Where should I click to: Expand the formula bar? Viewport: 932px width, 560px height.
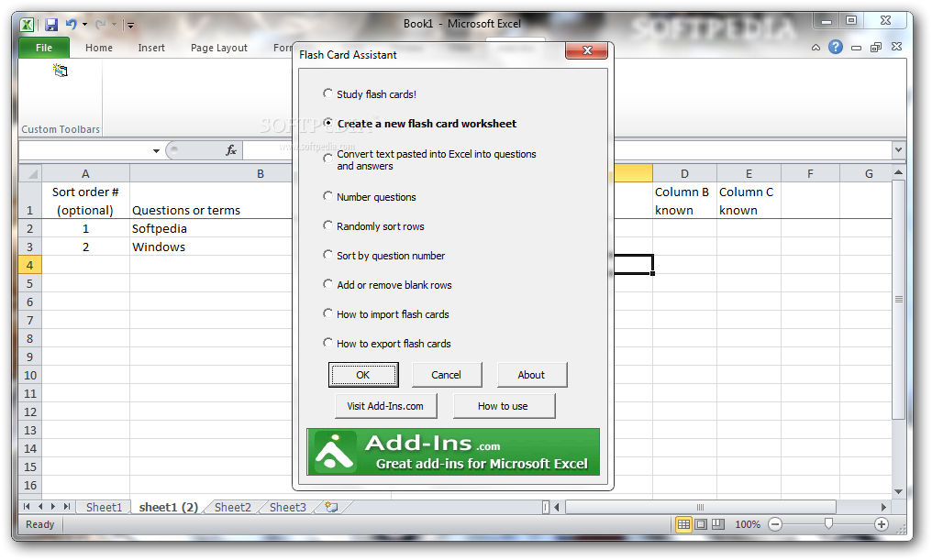point(898,150)
